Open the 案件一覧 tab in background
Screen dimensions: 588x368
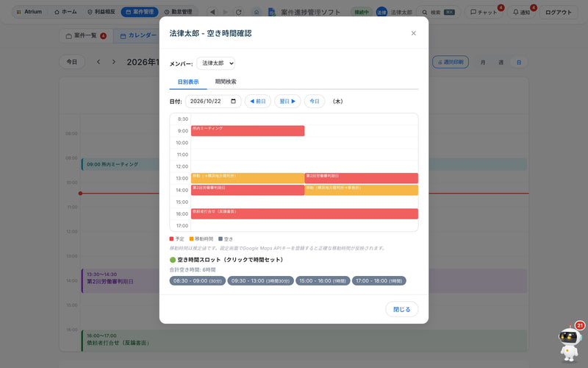pos(86,35)
